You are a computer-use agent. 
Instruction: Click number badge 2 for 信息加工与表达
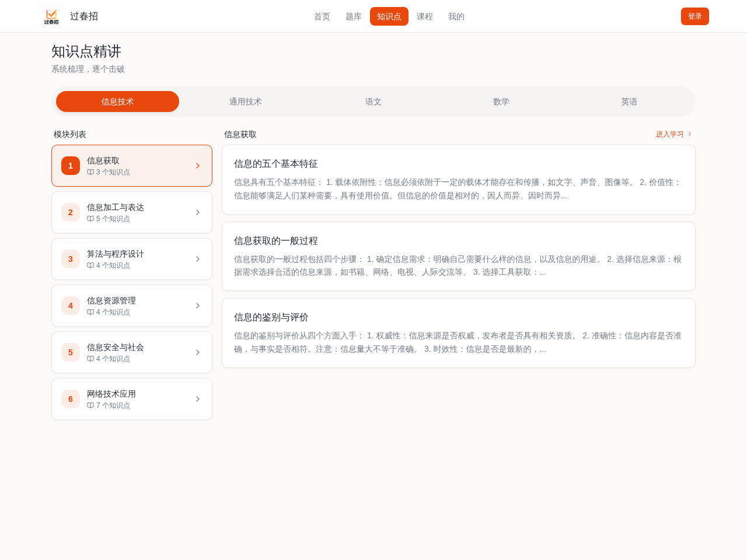click(x=71, y=212)
